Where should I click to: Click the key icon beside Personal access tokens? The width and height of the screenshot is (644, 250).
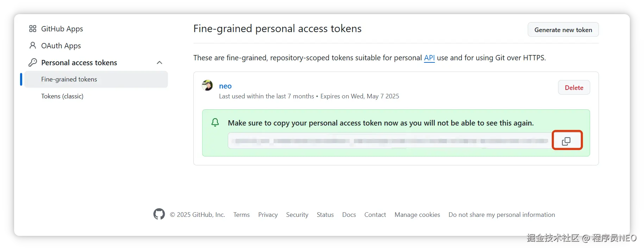click(33, 62)
